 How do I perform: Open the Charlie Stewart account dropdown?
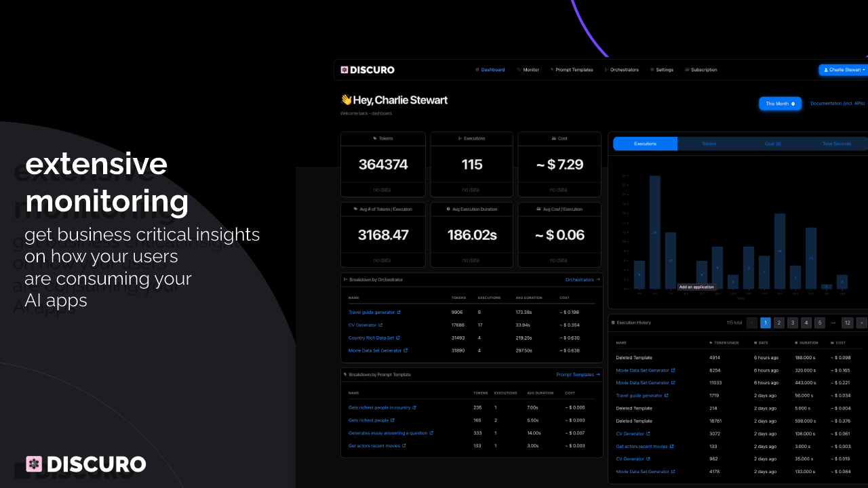pos(844,70)
